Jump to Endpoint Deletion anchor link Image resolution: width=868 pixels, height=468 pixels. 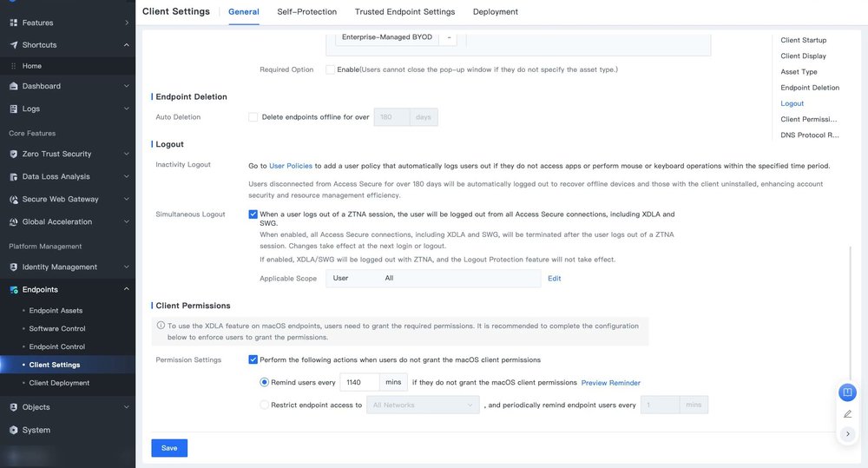810,88
